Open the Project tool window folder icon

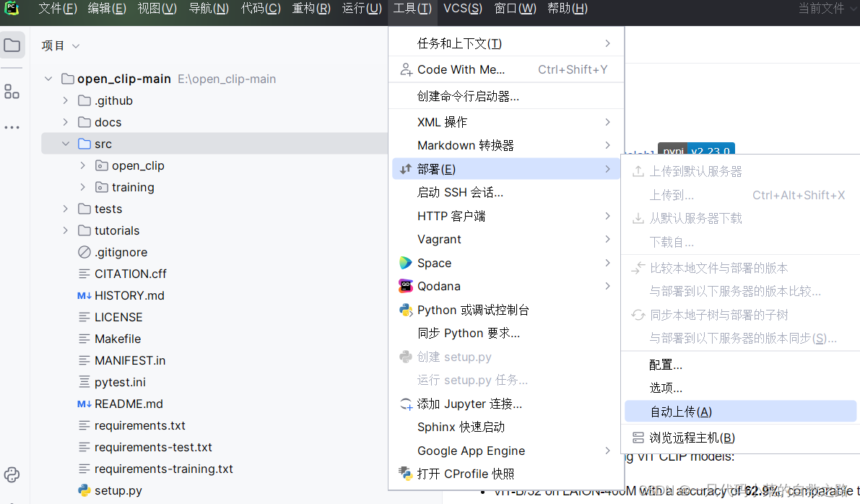(12, 45)
